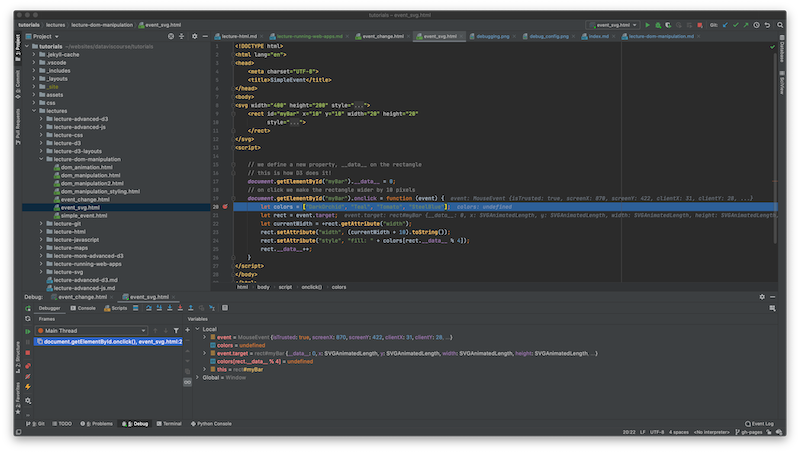Update project with the blue Git arrow

tap(725, 25)
